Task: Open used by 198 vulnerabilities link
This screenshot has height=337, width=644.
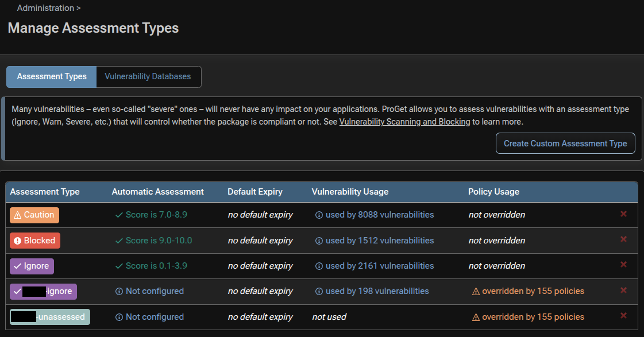Action: tap(377, 291)
